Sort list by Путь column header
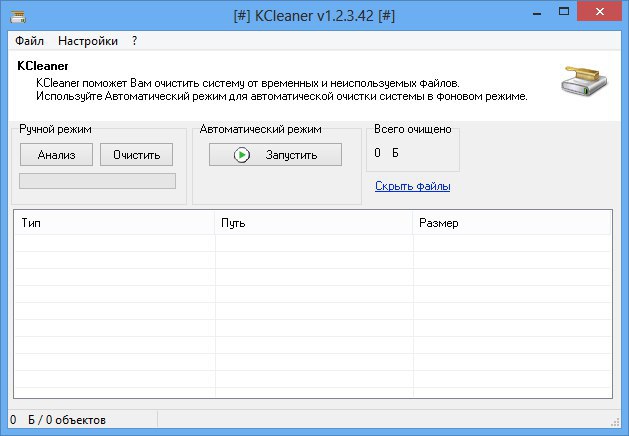Image resolution: width=629 pixels, height=436 pixels. [314, 223]
